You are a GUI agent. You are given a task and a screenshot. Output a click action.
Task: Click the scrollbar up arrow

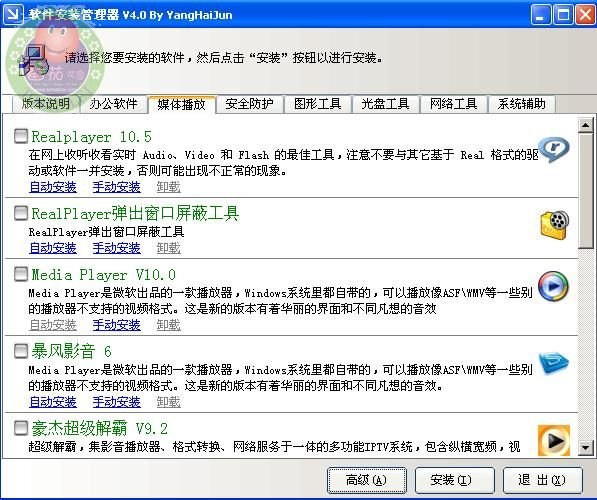[586, 125]
